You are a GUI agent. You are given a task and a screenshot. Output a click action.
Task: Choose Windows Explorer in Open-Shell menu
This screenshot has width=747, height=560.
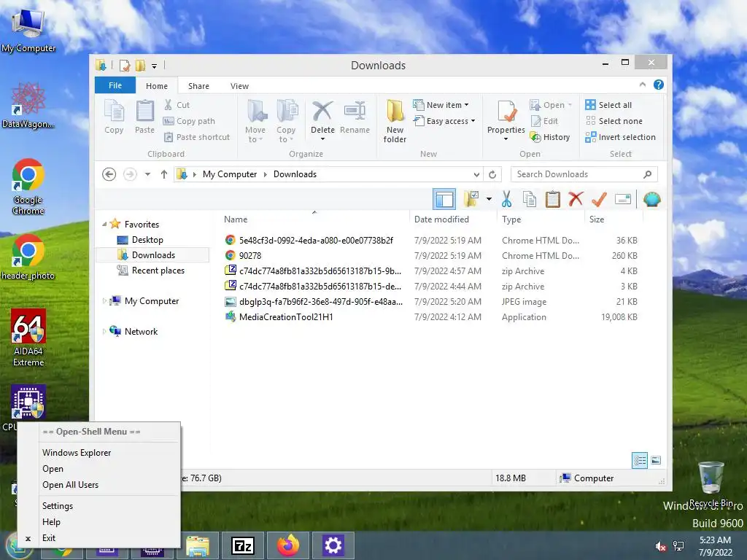pos(77,452)
